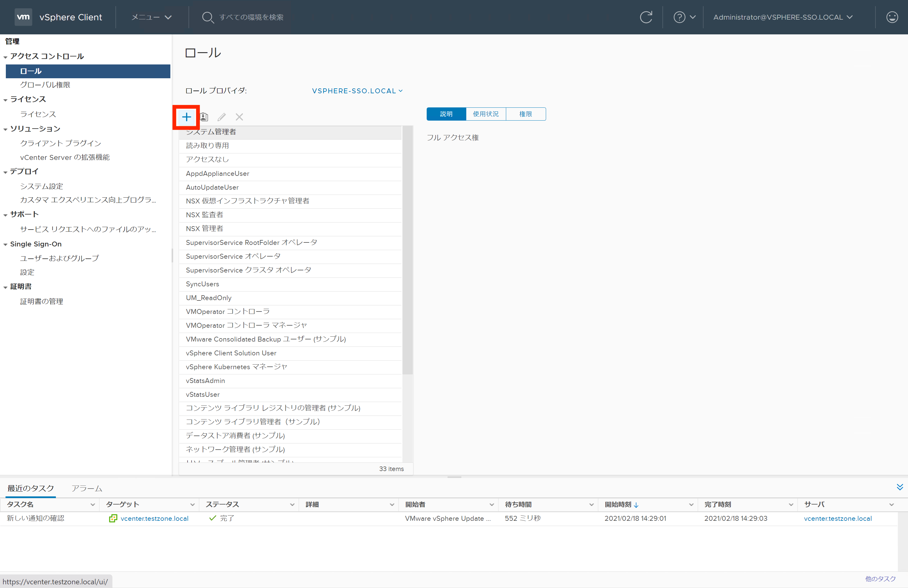Select the NSX 監査者 role
The image size is (908, 588).
[290, 215]
